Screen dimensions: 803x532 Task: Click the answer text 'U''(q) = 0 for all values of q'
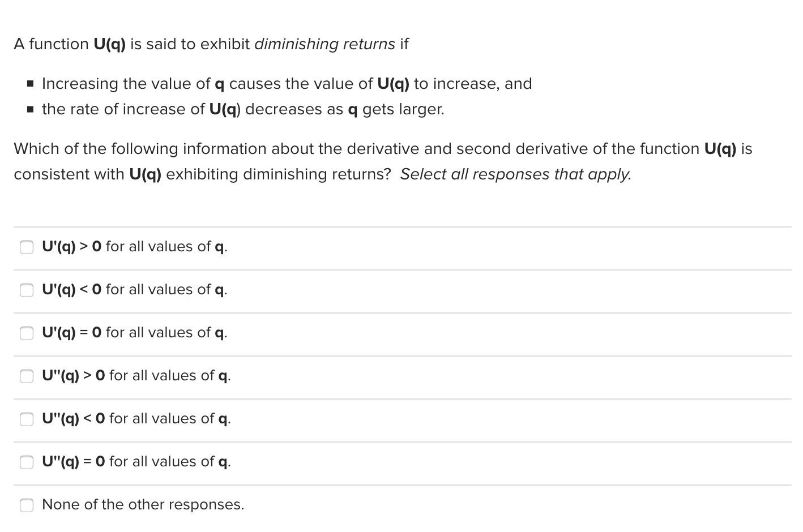click(136, 462)
